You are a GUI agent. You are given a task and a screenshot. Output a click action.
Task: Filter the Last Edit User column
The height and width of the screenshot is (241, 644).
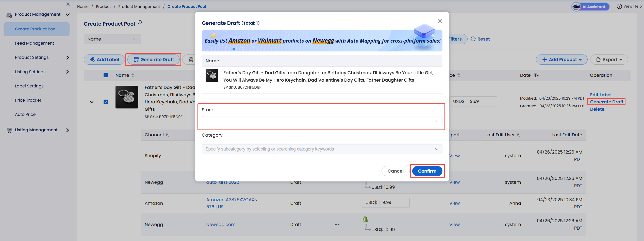tap(519, 135)
